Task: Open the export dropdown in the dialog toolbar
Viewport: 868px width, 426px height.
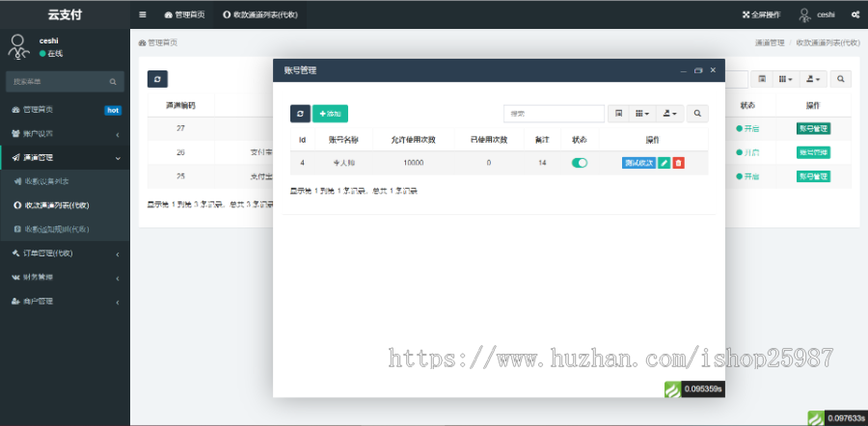Action: (670, 114)
